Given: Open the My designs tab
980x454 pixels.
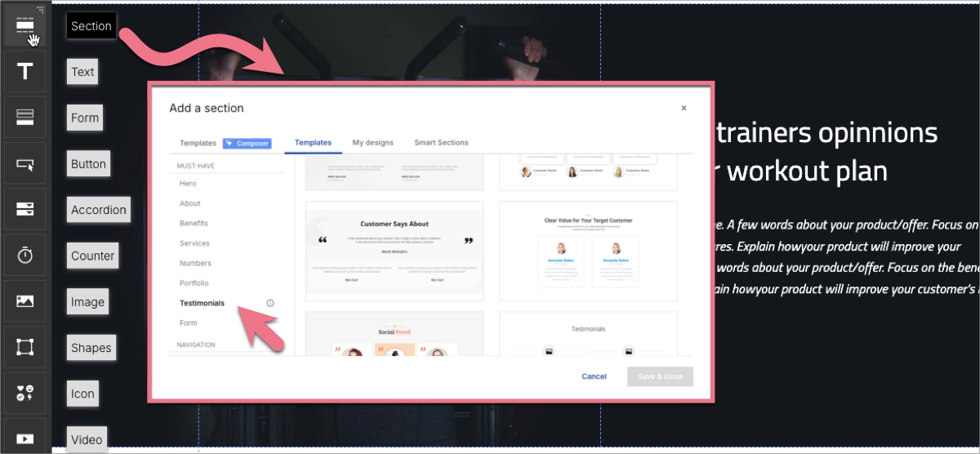Looking at the screenshot, I should (372, 143).
